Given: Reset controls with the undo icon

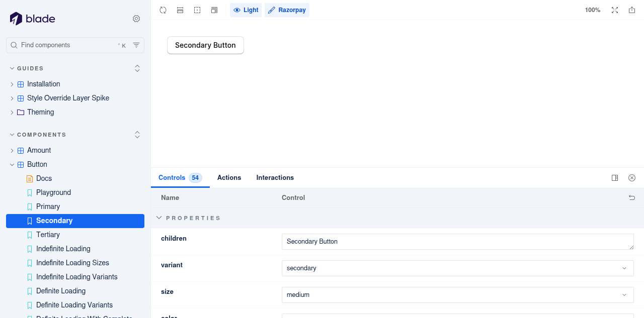Looking at the screenshot, I should 632,198.
